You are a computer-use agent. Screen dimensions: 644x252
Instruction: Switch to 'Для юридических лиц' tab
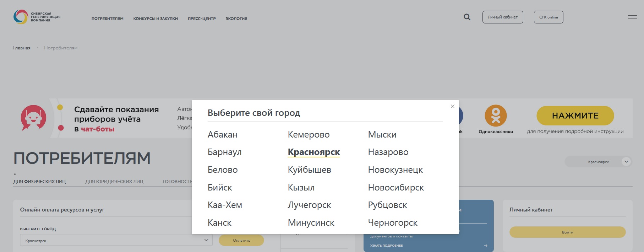pyautogui.click(x=114, y=182)
